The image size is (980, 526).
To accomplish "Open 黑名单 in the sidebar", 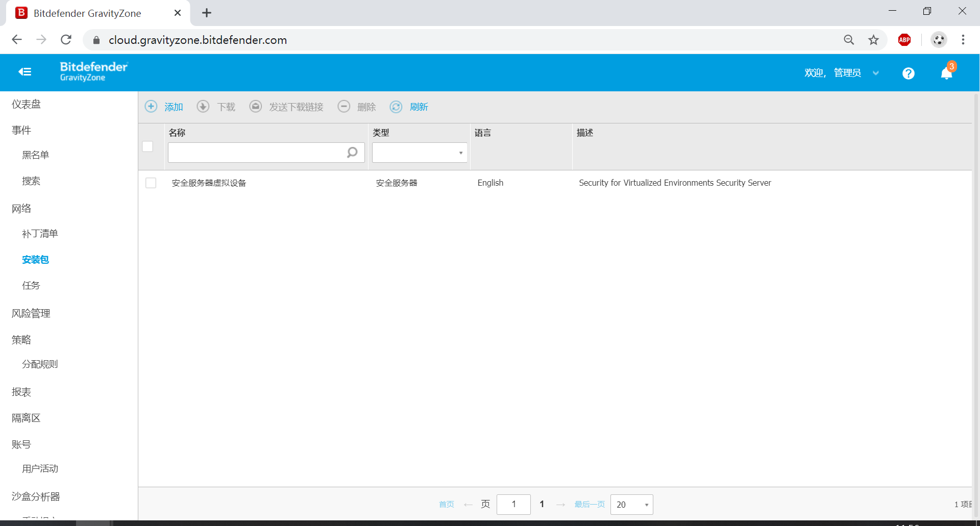I will pos(35,155).
